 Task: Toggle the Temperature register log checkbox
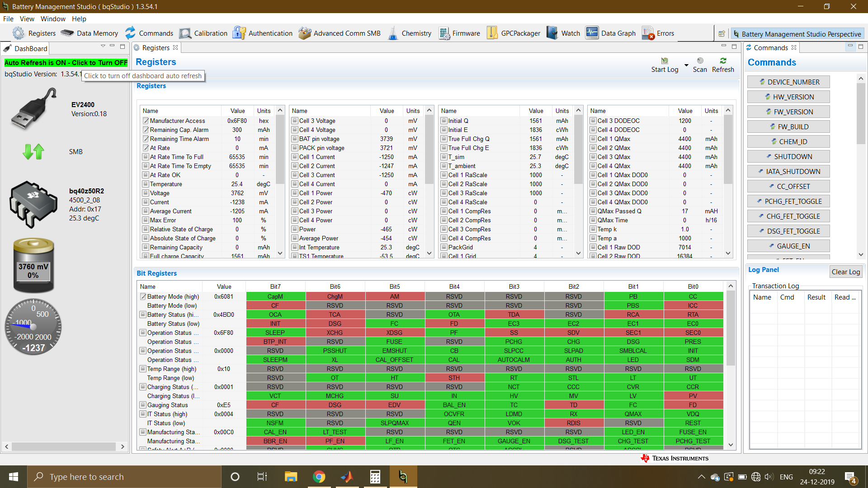pyautogui.click(x=146, y=184)
